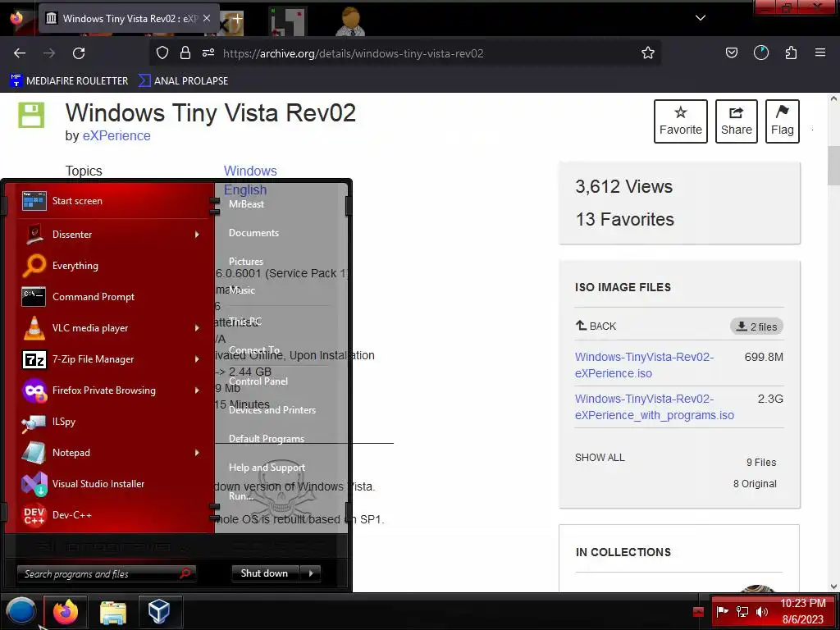The image size is (840, 630).
Task: Expand Dissenter submenu arrow
Action: pos(197,234)
